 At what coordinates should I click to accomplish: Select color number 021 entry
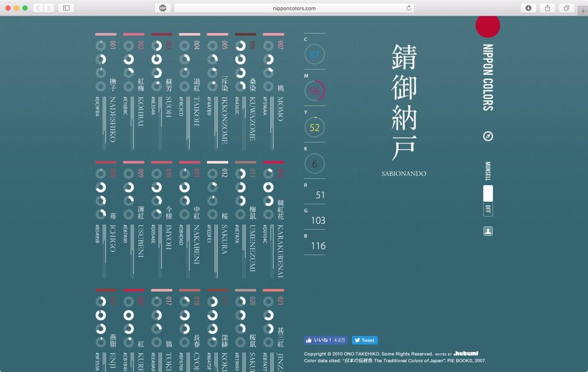(274, 331)
